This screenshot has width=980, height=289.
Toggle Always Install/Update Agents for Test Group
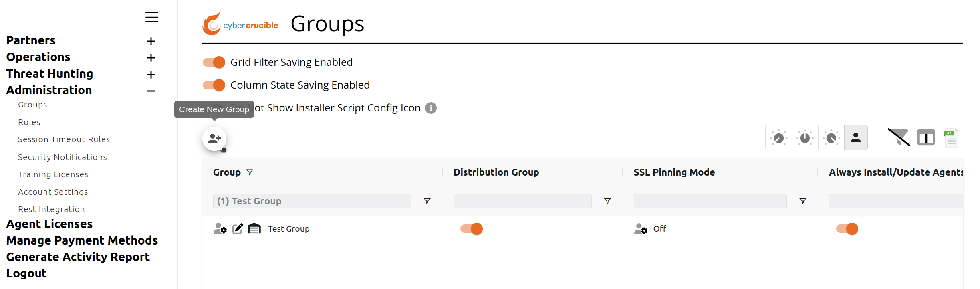pos(847,229)
